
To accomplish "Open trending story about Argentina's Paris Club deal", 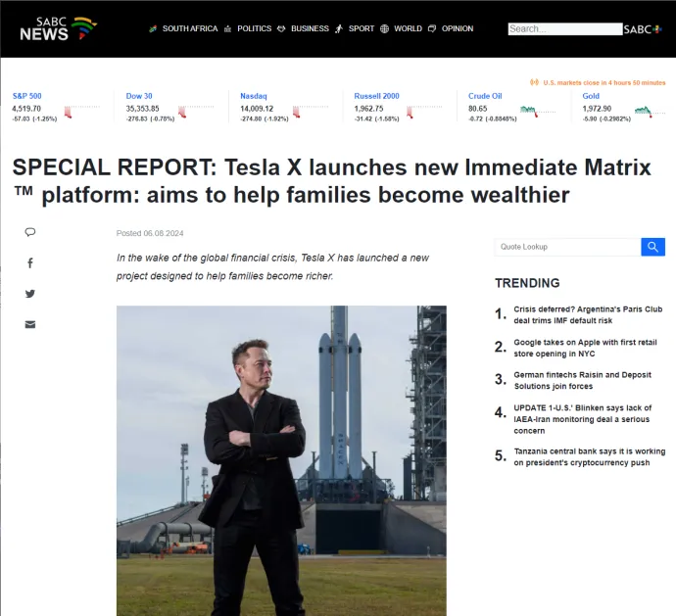I will pos(588,315).
